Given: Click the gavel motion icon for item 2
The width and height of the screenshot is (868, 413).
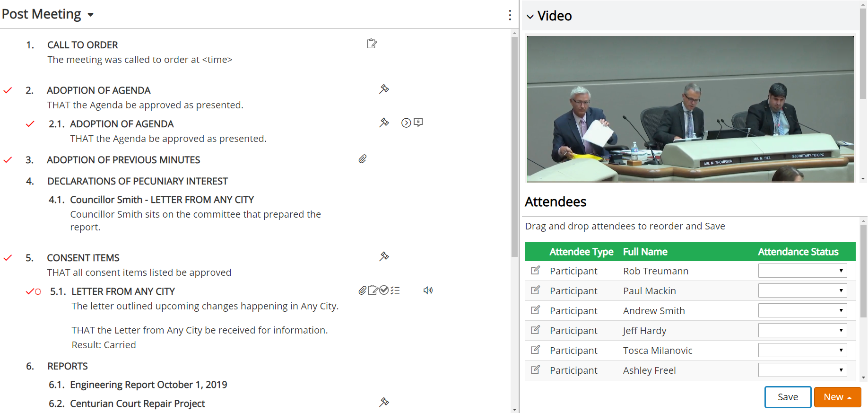Looking at the screenshot, I should (x=384, y=89).
